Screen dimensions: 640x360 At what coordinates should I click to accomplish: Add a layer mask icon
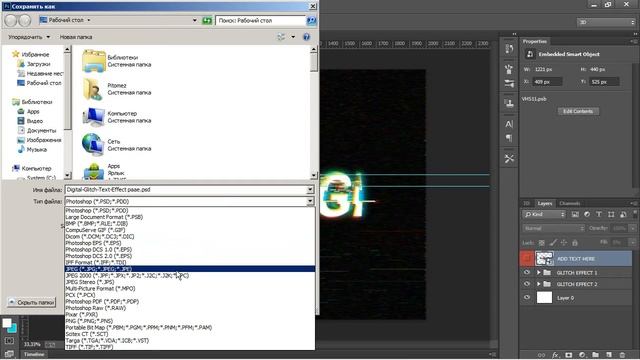(569, 355)
